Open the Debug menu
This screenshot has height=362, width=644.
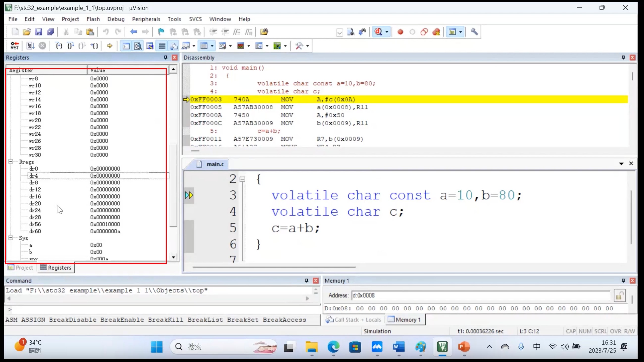coord(116,19)
